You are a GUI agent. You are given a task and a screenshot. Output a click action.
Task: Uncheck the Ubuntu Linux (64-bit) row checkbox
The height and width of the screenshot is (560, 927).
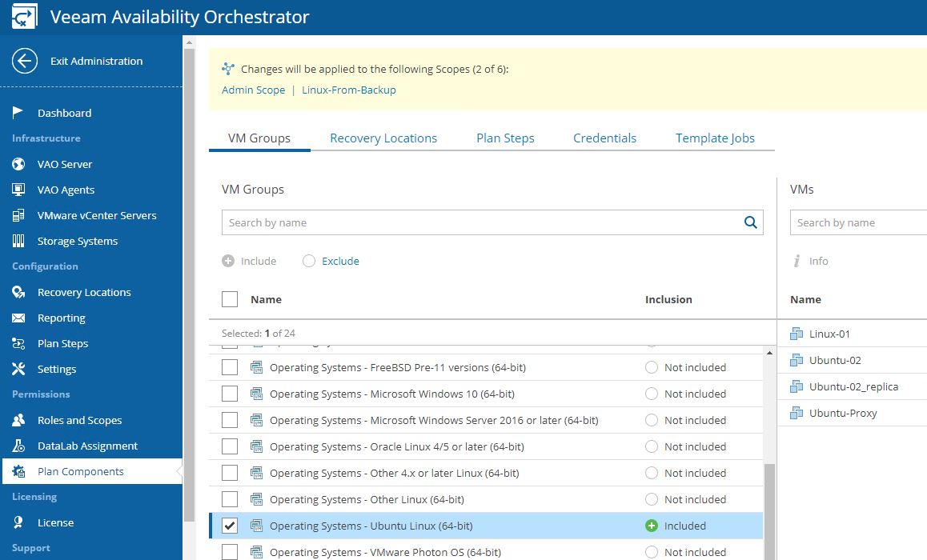click(230, 526)
